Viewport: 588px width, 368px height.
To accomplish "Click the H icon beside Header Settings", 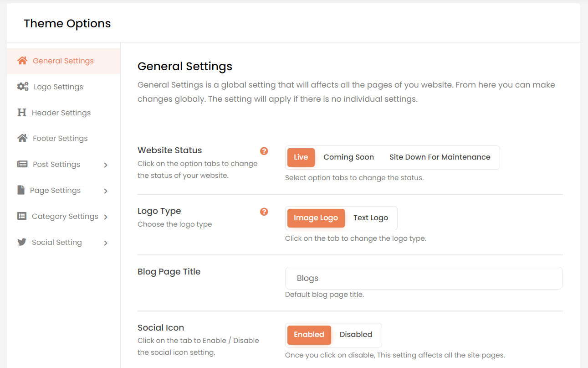I will (x=22, y=113).
